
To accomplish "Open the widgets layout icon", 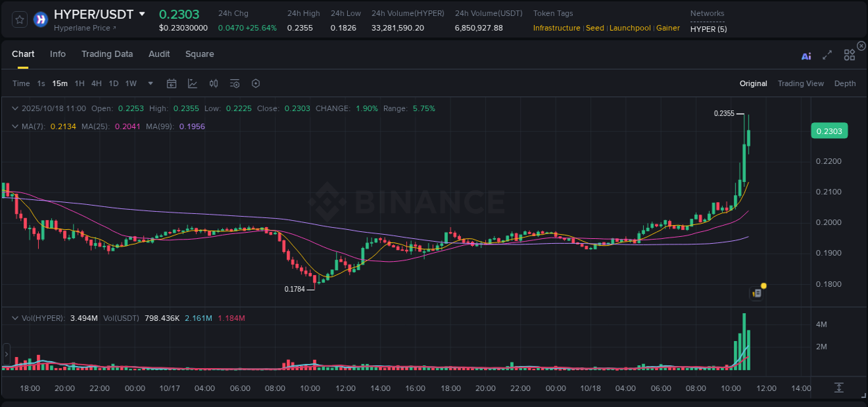I will (849, 55).
